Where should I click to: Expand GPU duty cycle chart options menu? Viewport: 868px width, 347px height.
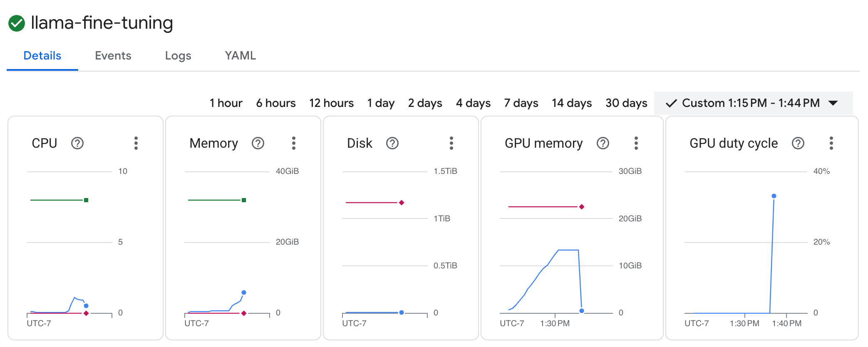pos(831,143)
